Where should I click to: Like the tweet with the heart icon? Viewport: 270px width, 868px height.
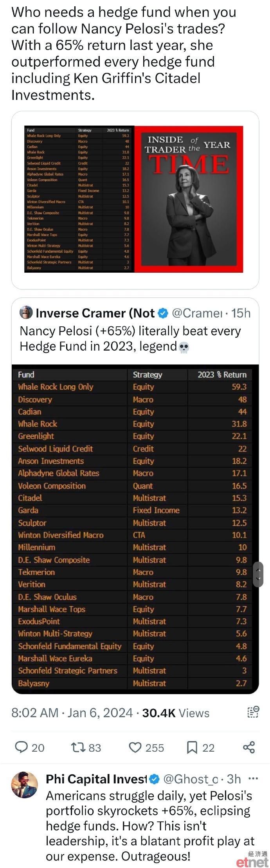pos(135,747)
